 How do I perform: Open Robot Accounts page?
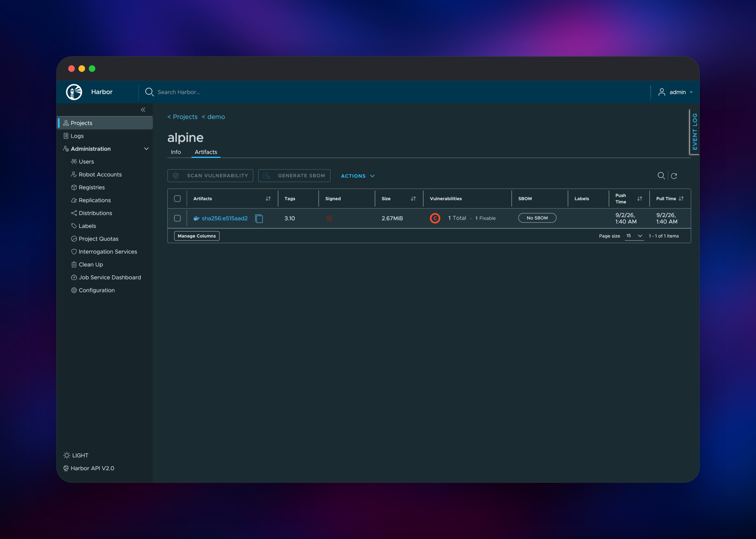click(x=100, y=175)
